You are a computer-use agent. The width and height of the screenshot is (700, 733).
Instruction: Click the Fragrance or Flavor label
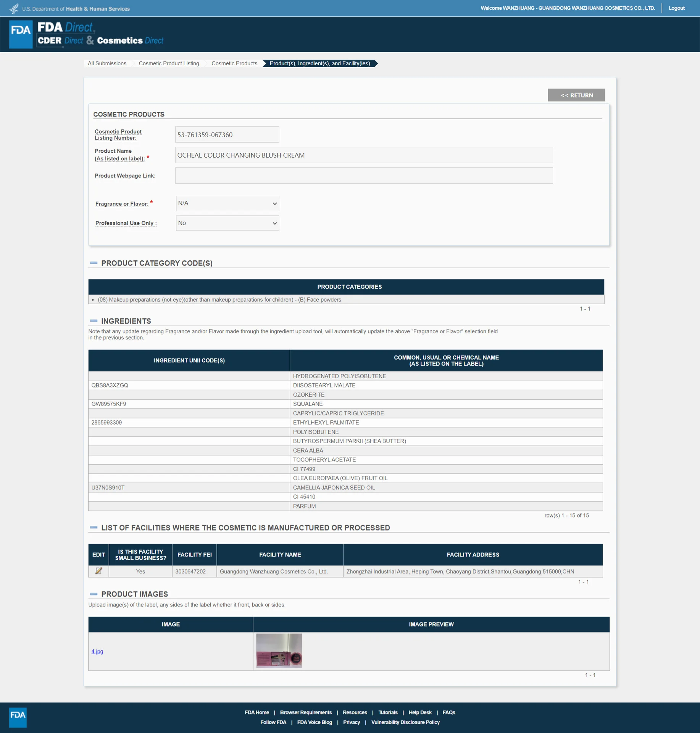coord(122,204)
